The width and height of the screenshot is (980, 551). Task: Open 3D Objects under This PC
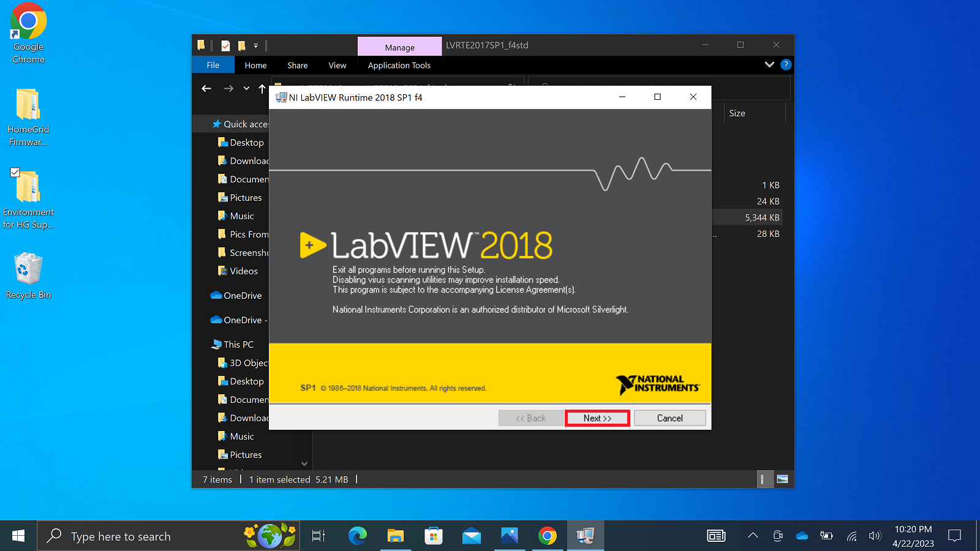[x=243, y=363]
